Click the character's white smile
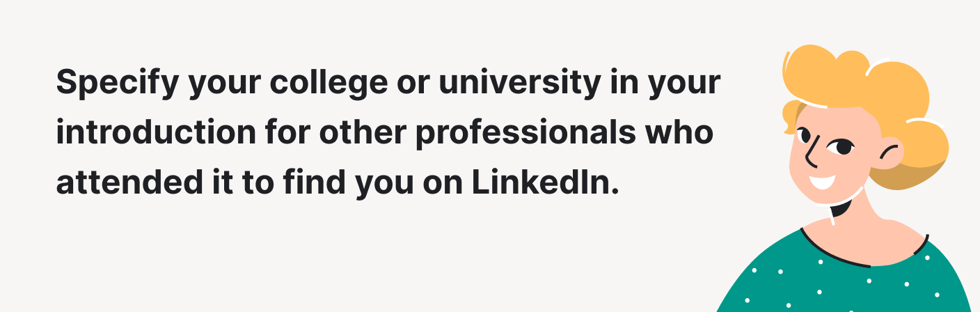The image size is (980, 312). click(823, 184)
